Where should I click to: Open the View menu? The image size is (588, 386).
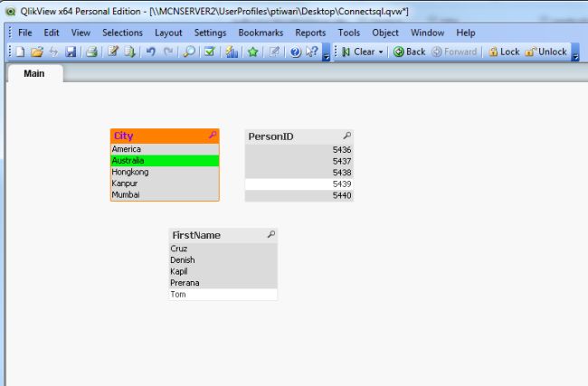[81, 33]
